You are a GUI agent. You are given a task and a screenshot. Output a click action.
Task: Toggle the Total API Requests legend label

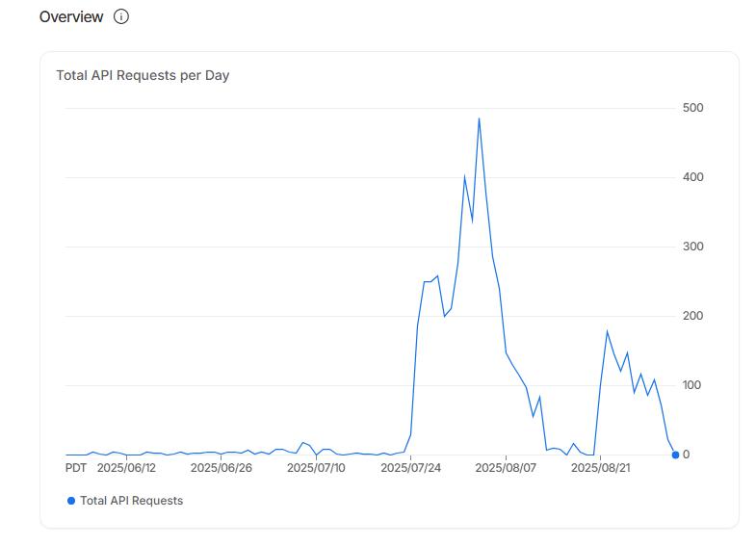[131, 501]
